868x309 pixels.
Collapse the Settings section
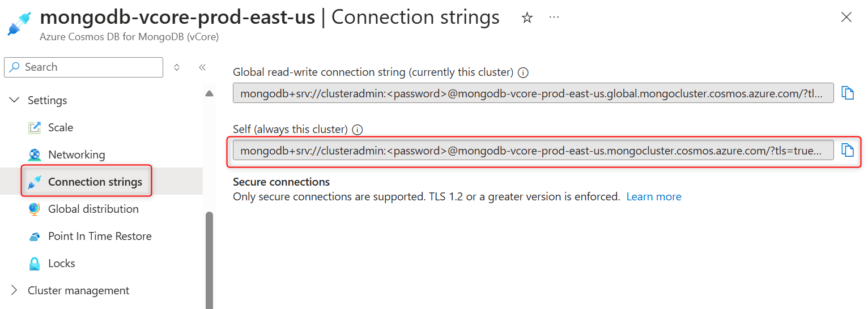click(14, 100)
